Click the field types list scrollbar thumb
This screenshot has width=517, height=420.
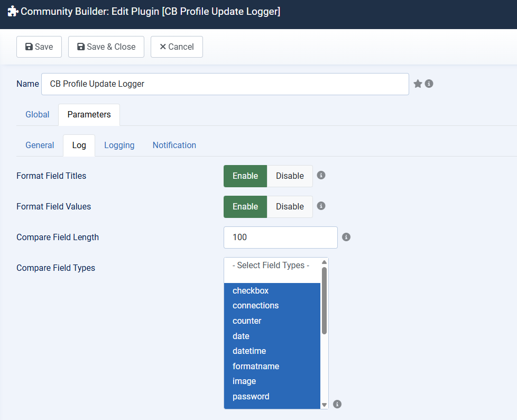324,300
